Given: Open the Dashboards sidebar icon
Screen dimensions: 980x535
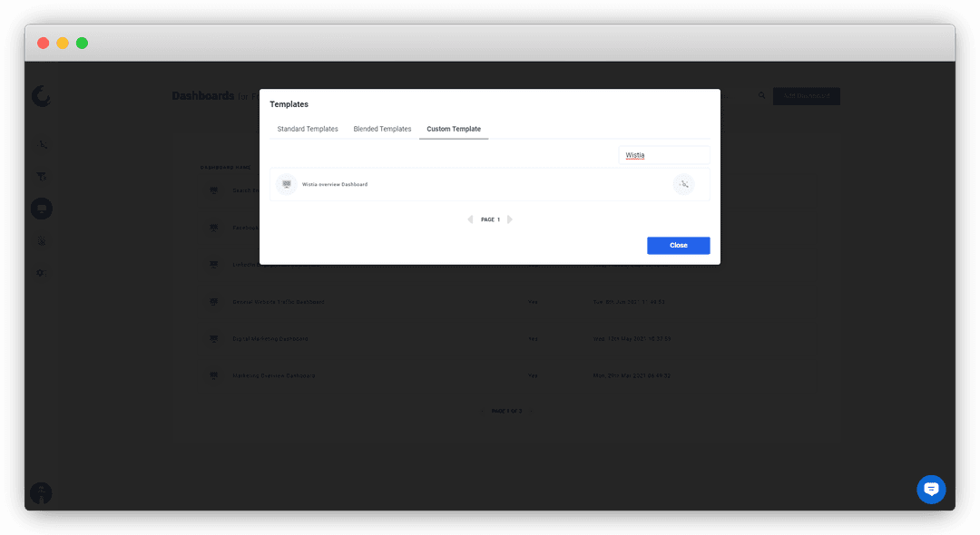Looking at the screenshot, I should 42,209.
